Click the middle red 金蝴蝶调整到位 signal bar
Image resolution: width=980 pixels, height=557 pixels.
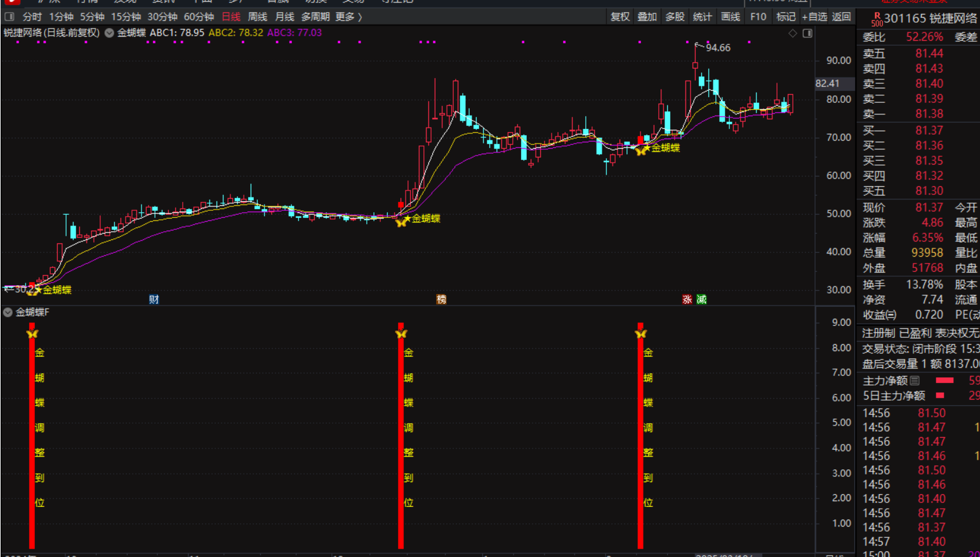pos(401,438)
